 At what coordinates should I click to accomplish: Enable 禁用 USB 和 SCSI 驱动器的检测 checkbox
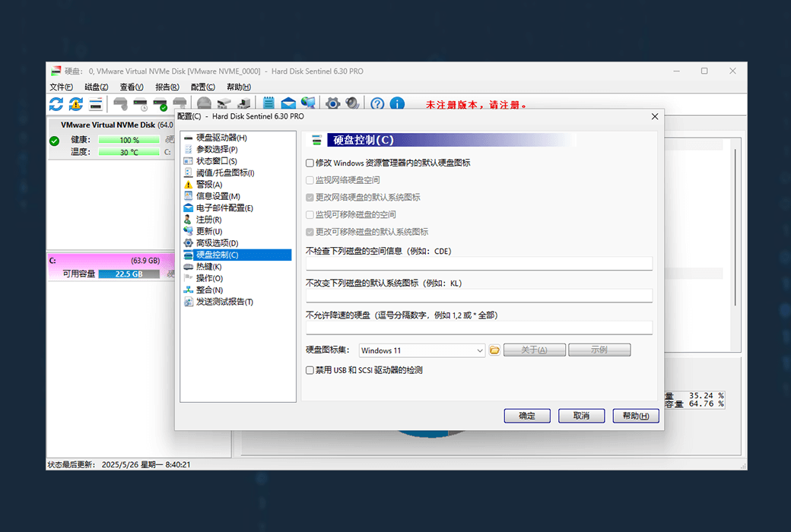pos(310,370)
